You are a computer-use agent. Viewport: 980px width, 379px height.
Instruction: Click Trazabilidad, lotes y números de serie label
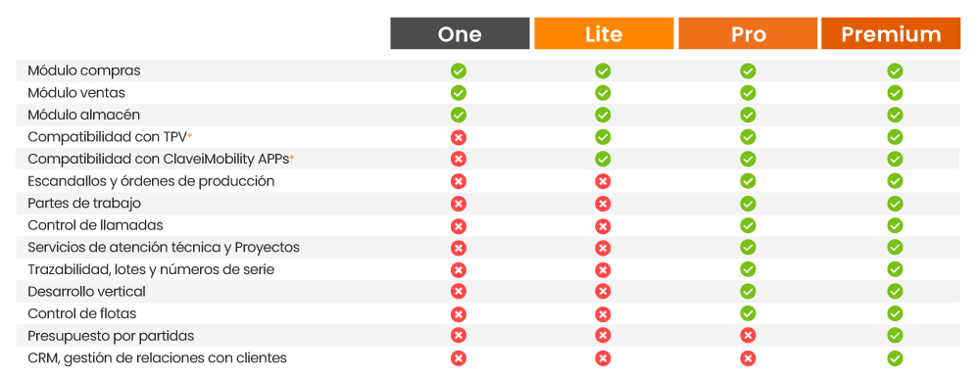click(151, 269)
